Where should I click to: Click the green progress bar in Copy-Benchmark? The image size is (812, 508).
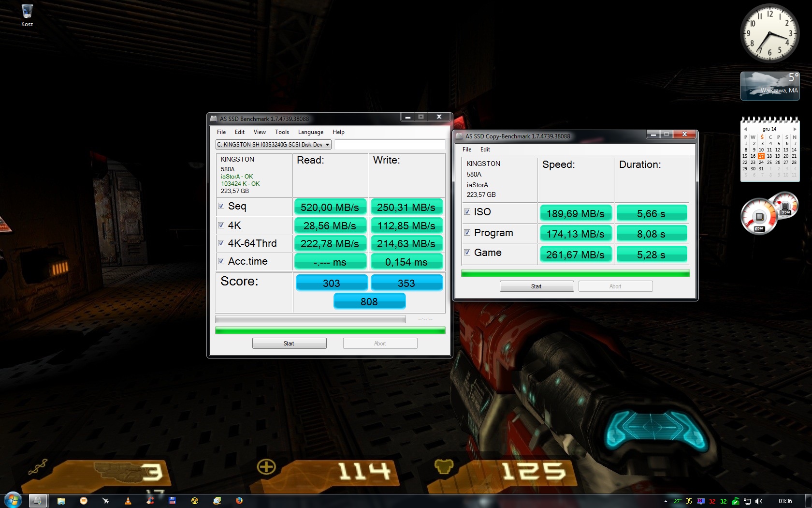coord(575,274)
